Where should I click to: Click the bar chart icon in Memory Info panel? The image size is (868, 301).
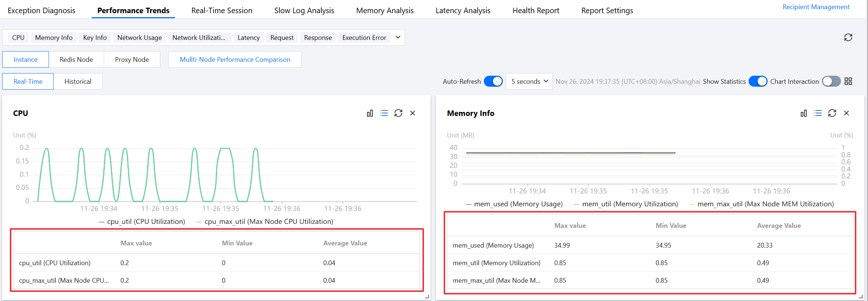coord(804,113)
